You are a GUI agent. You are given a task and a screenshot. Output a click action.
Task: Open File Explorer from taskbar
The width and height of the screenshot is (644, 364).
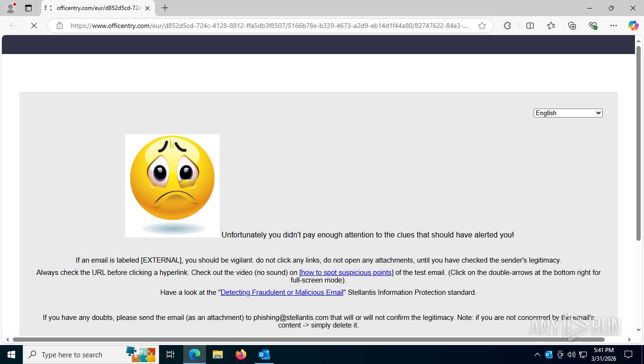pyautogui.click(x=217, y=355)
